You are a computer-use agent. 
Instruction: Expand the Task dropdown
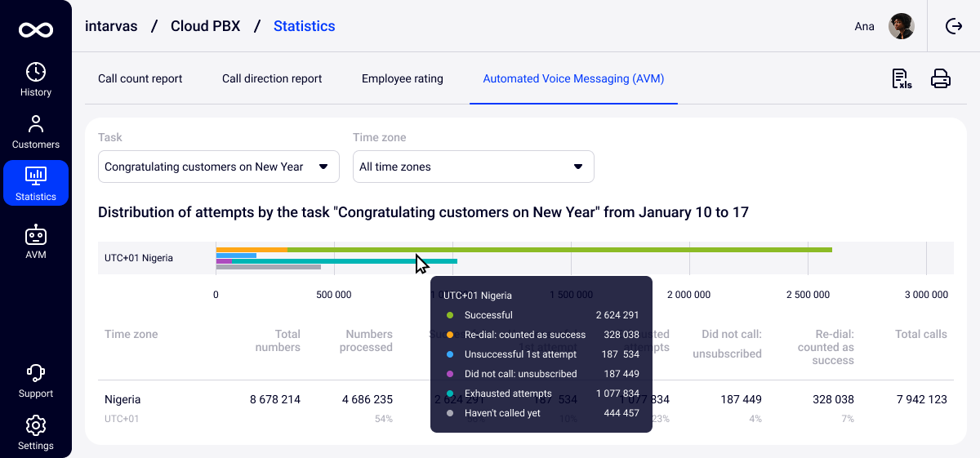pyautogui.click(x=219, y=167)
